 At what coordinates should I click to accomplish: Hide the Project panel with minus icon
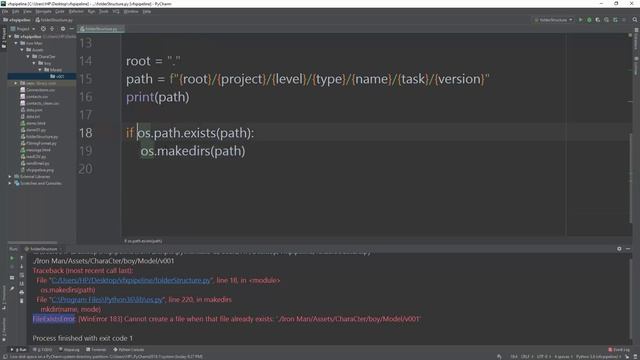tap(71, 29)
